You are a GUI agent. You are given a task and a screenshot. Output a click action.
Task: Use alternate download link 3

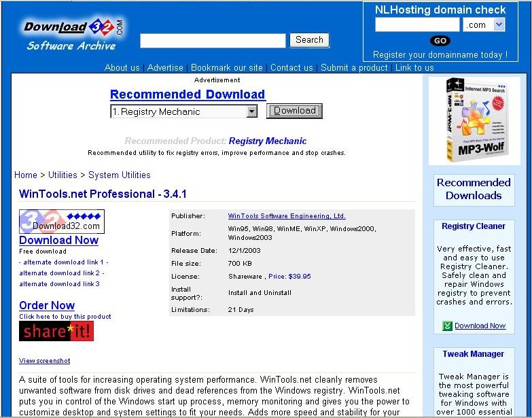point(59,284)
